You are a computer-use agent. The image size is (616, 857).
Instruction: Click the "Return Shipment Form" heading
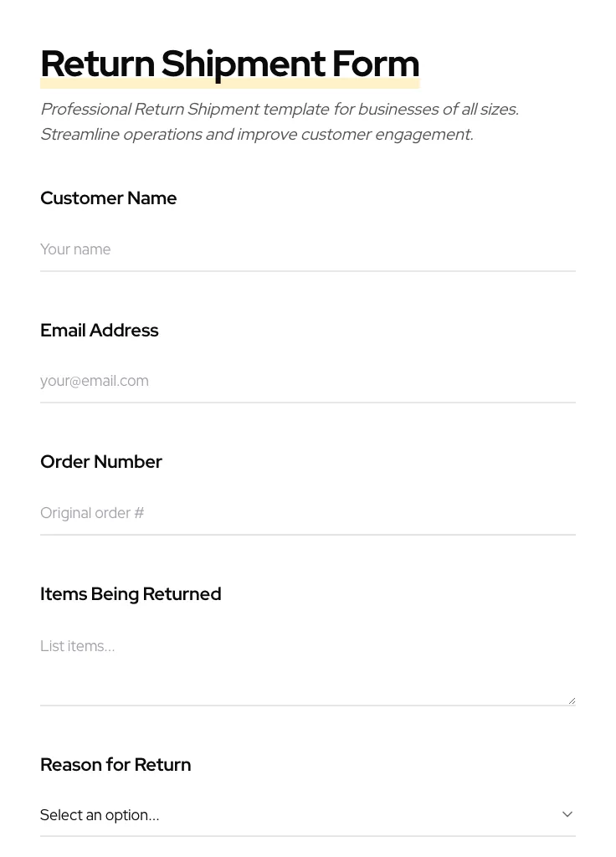[x=229, y=64]
